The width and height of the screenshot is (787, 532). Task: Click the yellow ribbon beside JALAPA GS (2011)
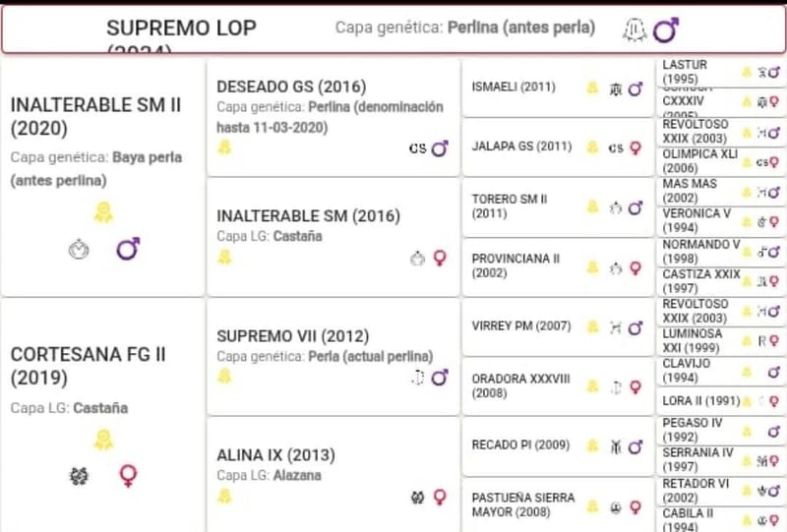(592, 148)
